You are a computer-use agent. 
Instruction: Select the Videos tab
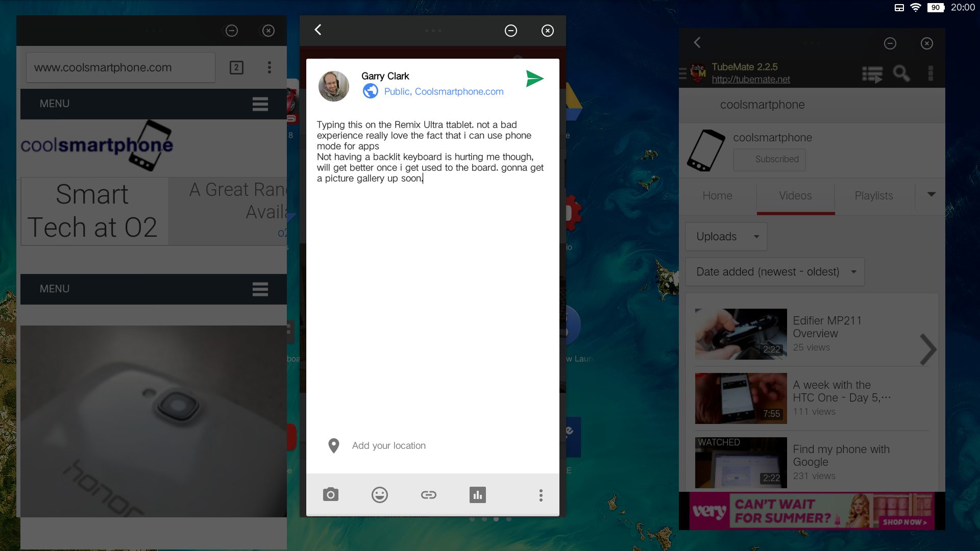(795, 196)
